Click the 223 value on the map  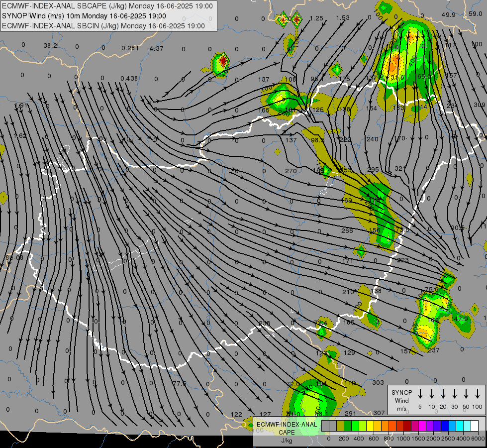click(403, 260)
